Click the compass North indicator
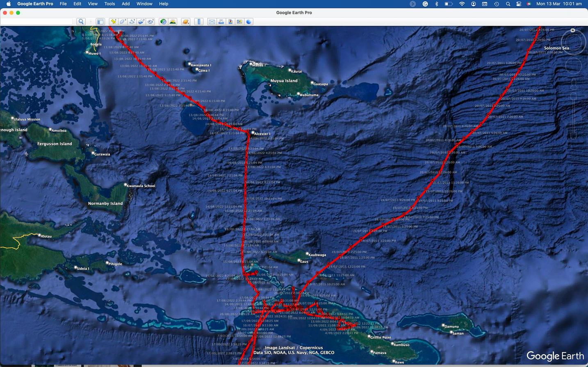588x367 pixels. coord(573,30)
